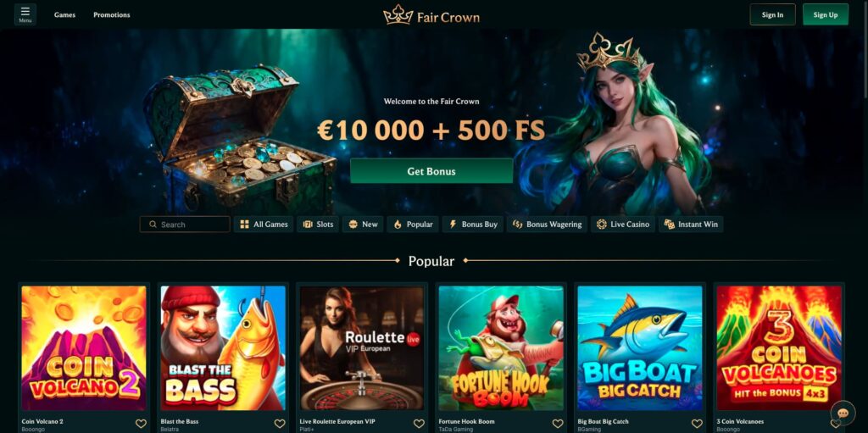Show New games category

(363, 225)
